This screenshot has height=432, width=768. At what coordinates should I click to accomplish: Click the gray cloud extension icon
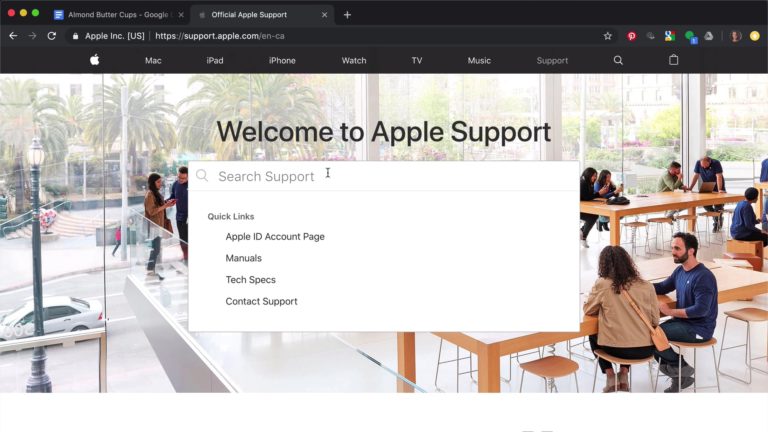pyautogui.click(x=650, y=36)
